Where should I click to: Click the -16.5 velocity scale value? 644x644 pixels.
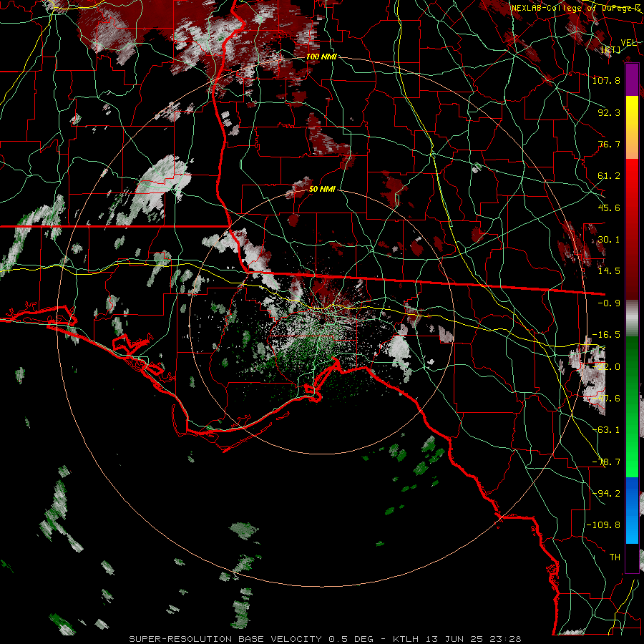click(606, 335)
